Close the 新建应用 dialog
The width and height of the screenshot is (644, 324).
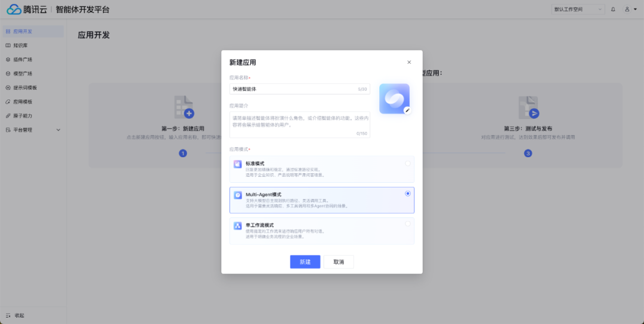tap(409, 63)
